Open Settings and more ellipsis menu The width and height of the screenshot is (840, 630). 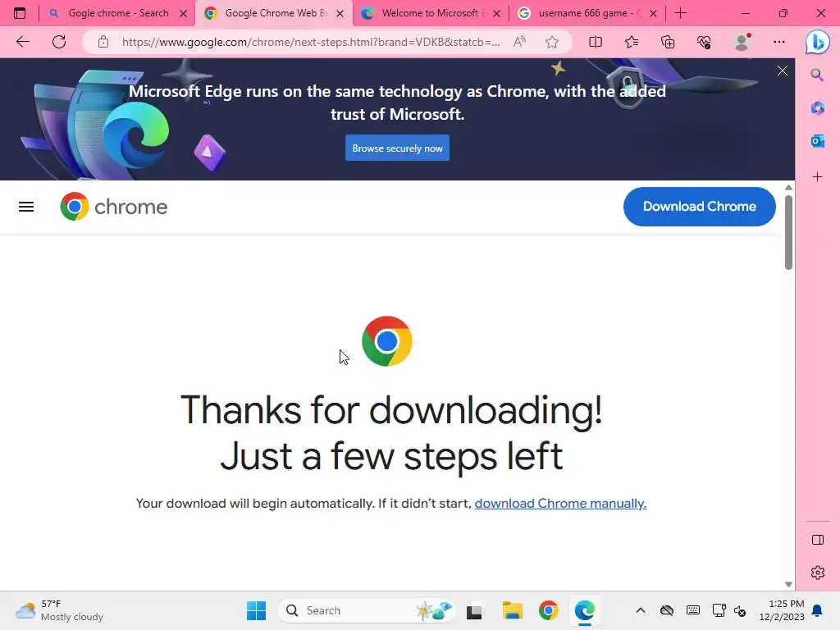click(779, 42)
